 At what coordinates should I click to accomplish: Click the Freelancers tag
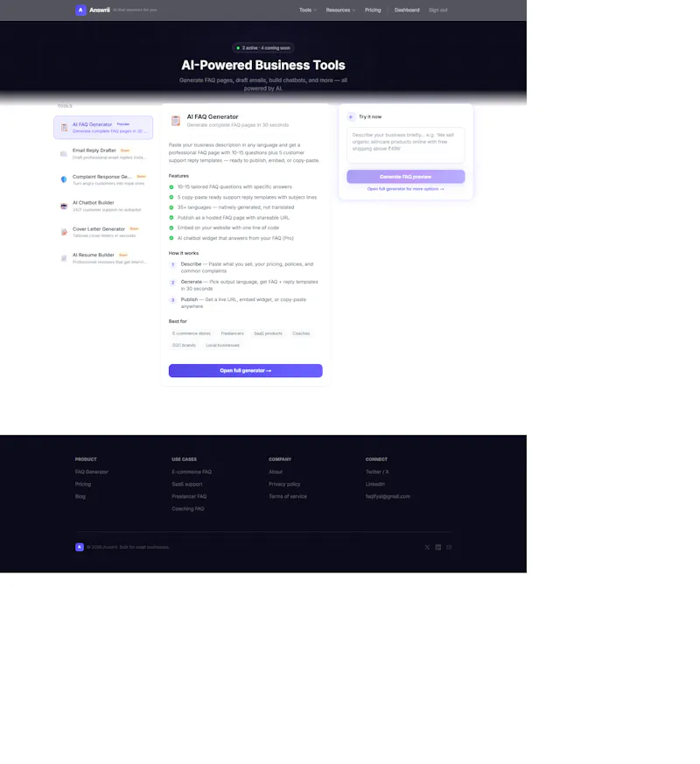pos(233,333)
